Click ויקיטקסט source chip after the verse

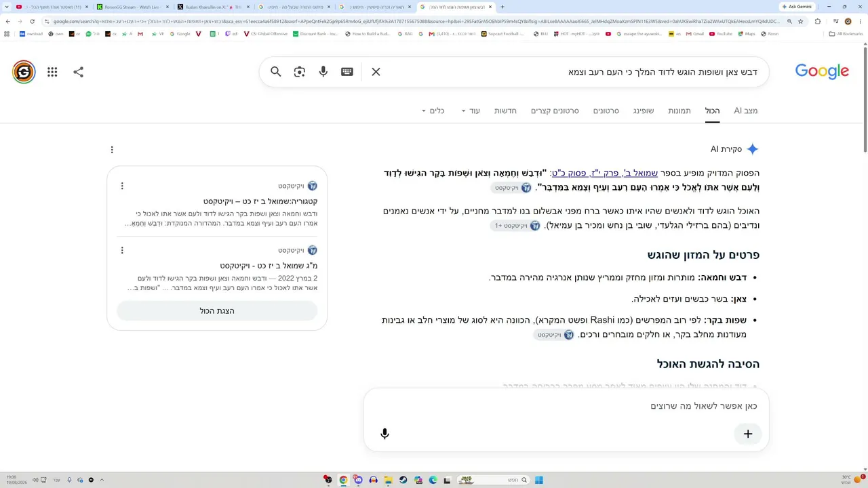(513, 188)
